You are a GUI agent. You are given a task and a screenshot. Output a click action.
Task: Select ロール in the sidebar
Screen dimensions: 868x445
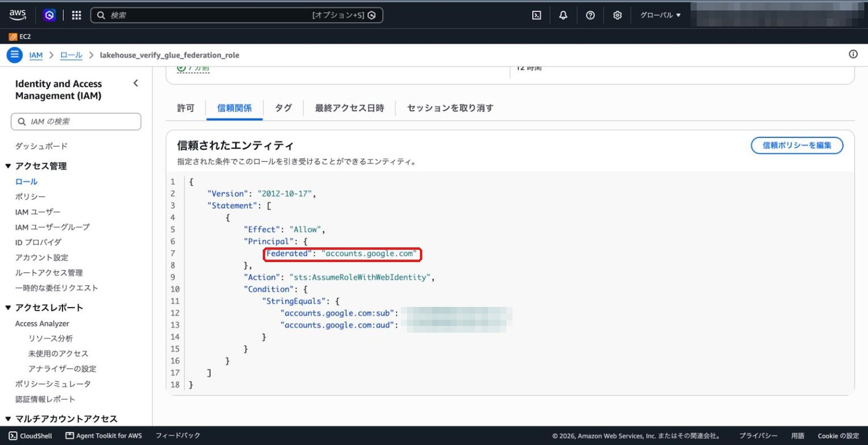pyautogui.click(x=26, y=182)
